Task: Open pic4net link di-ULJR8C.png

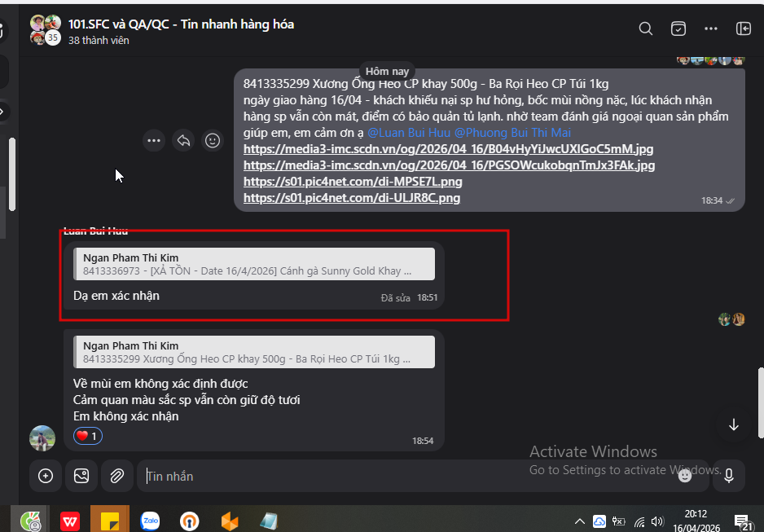Action: [352, 198]
